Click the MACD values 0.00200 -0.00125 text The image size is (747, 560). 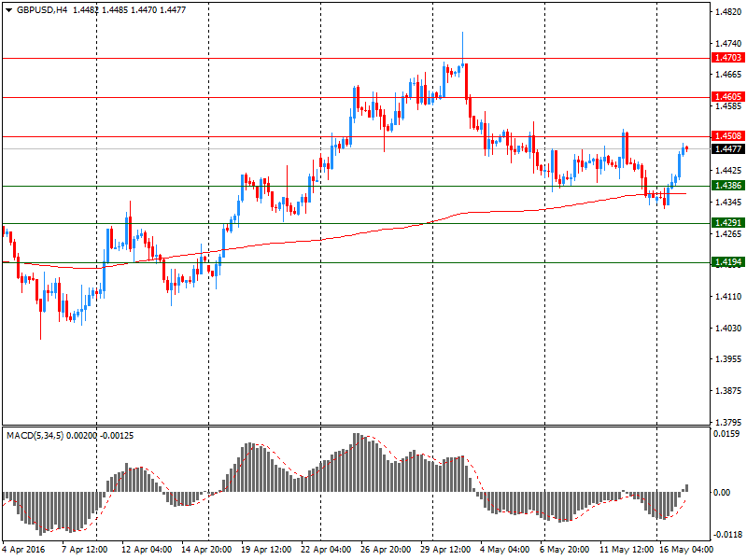(100, 436)
